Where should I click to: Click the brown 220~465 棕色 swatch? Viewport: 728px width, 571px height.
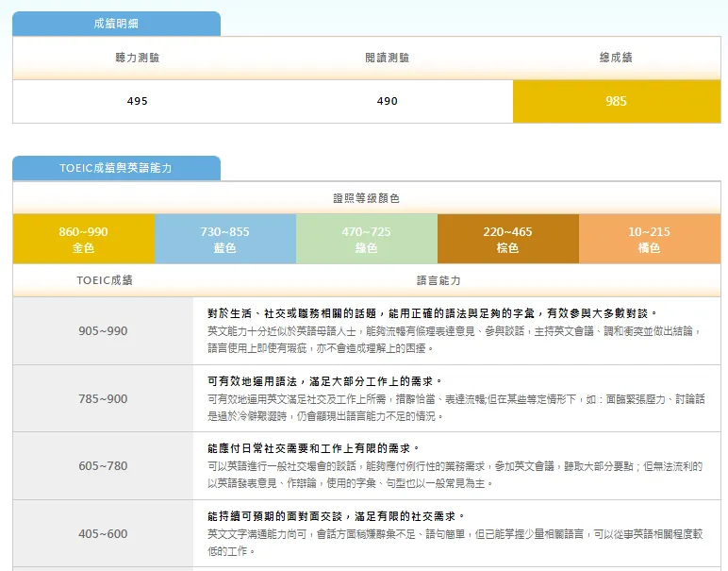(508, 239)
